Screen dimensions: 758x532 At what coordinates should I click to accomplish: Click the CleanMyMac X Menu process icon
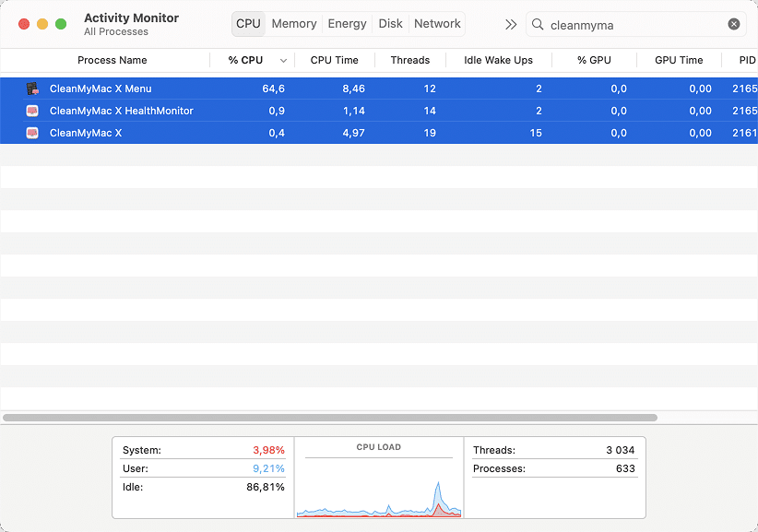[32, 89]
